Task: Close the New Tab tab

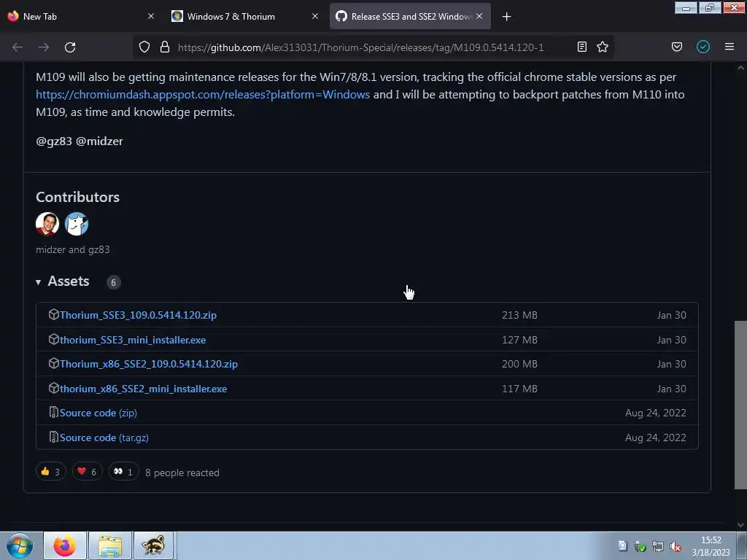Action: point(151,16)
